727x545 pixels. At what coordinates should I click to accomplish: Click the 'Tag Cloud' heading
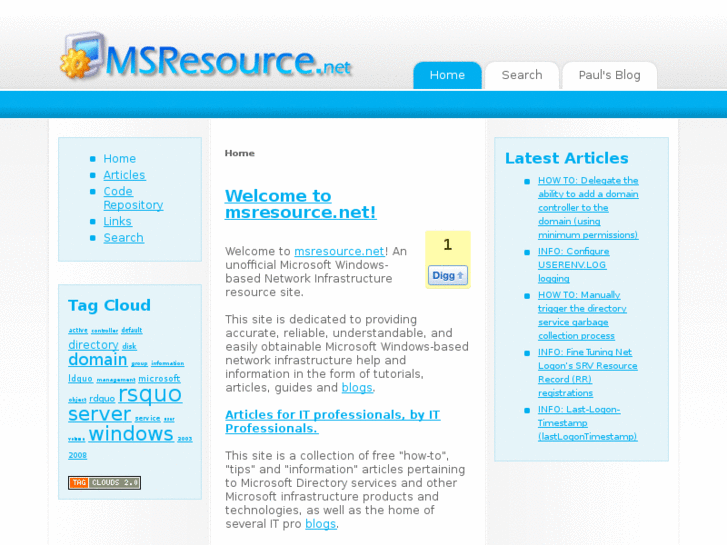[x=109, y=305]
